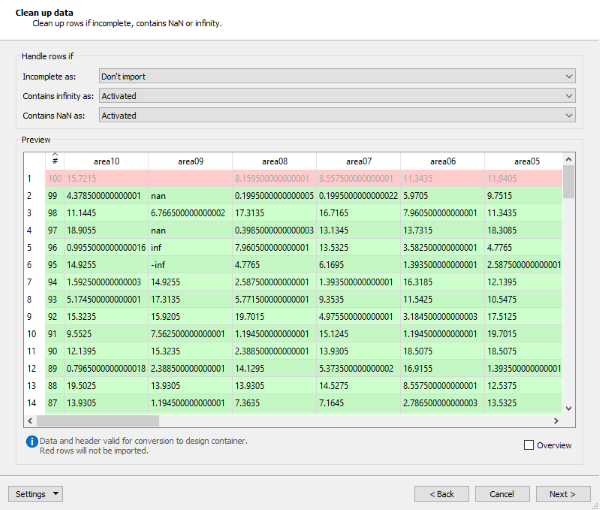The width and height of the screenshot is (600, 510).
Task: Click the 9.3535 cell in area07
Action: coord(359,299)
